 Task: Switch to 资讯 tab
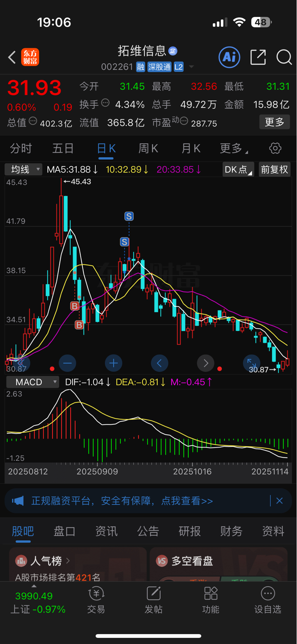tap(106, 531)
